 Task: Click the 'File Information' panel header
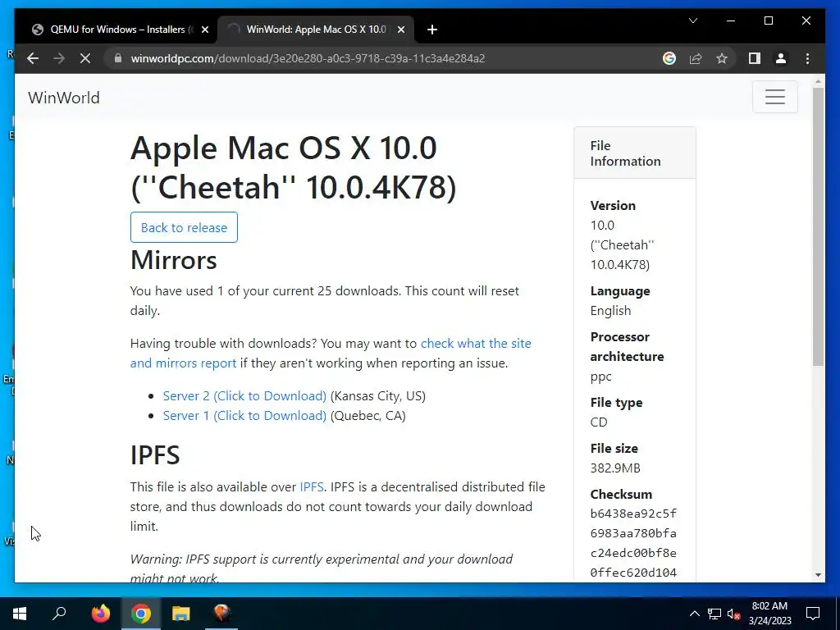[635, 153]
